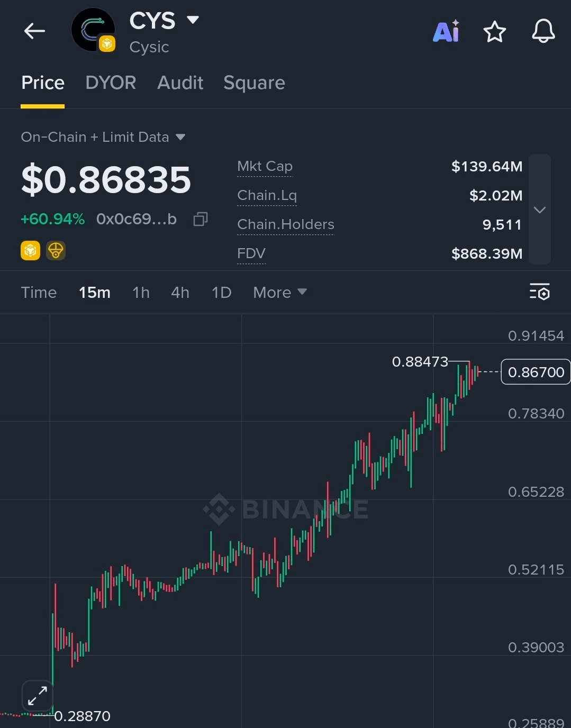Viewport: 571px width, 728px height.
Task: Select the 15m timeframe
Action: [95, 292]
